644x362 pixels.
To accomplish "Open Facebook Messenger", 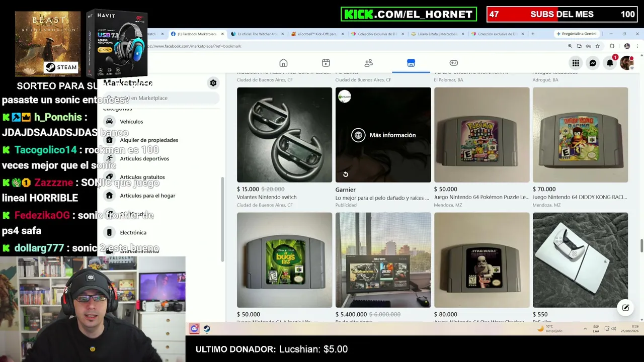I will coord(593,63).
